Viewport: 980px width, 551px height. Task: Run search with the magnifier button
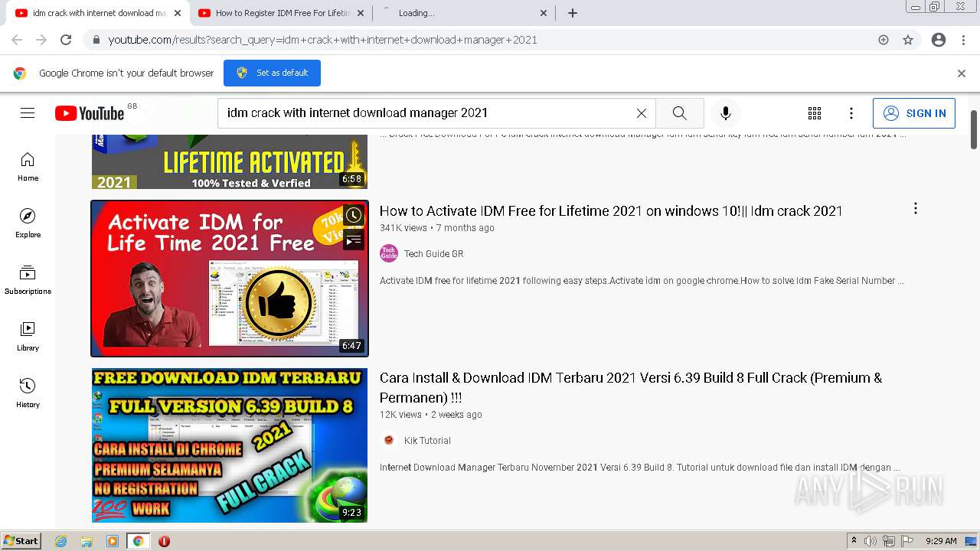tap(679, 113)
